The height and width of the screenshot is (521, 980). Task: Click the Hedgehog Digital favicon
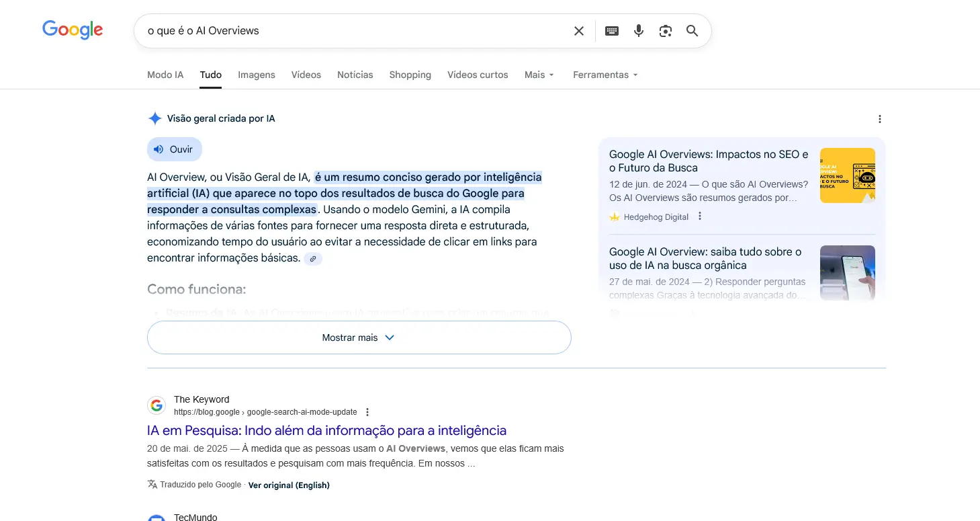pos(614,217)
